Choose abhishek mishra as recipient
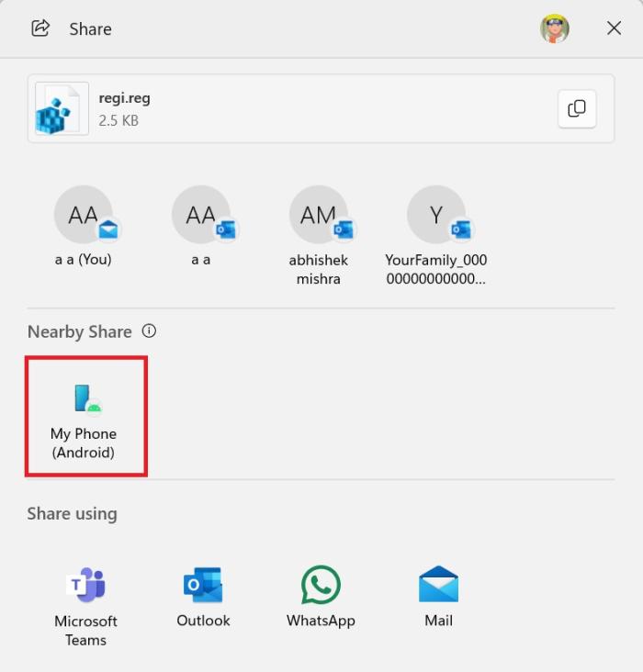 319,216
